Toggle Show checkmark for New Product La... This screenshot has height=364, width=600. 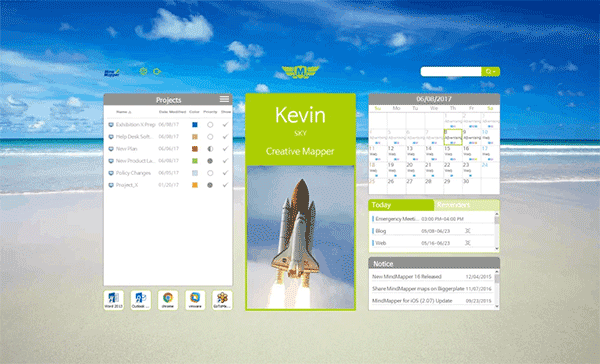click(x=225, y=161)
